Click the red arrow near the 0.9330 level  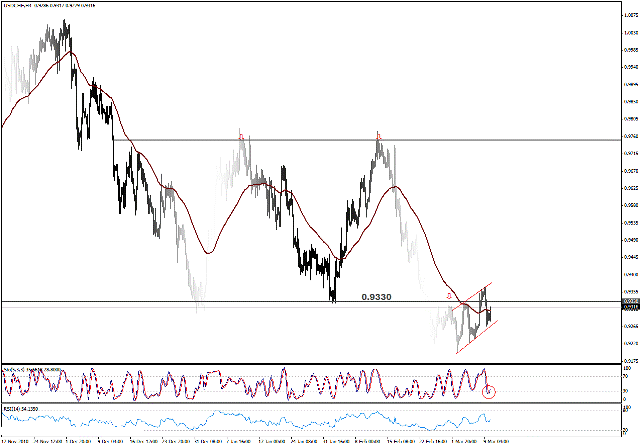click(449, 297)
